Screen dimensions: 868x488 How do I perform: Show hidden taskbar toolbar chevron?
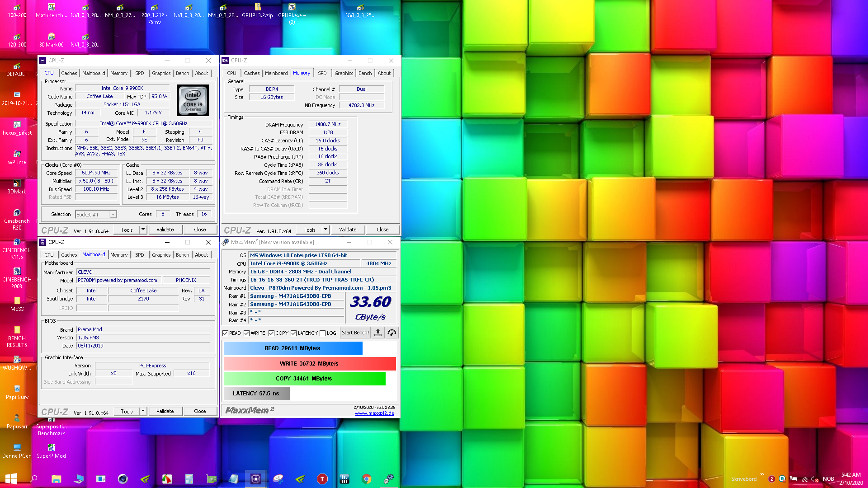[762, 474]
